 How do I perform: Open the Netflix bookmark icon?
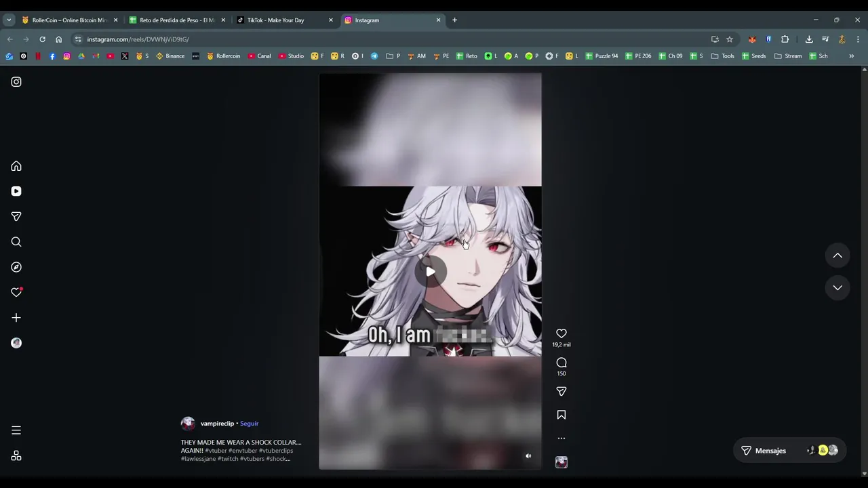[x=38, y=56]
